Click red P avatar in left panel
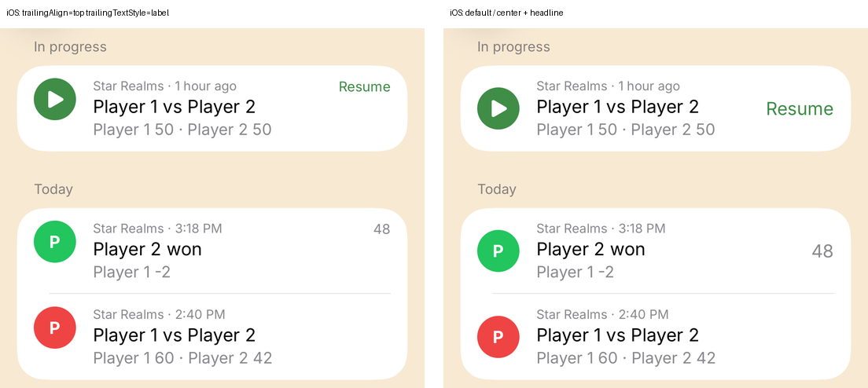This screenshot has width=868, height=388. pyautogui.click(x=55, y=328)
